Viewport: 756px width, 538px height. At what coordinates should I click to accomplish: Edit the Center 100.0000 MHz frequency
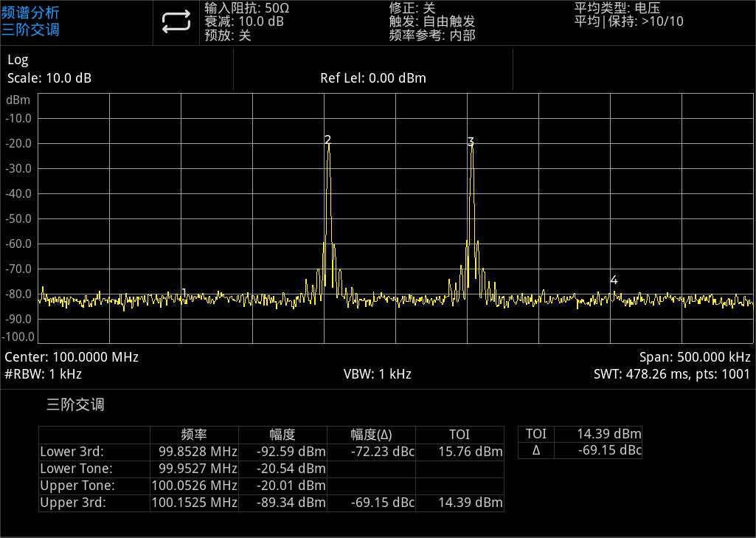tap(72, 357)
